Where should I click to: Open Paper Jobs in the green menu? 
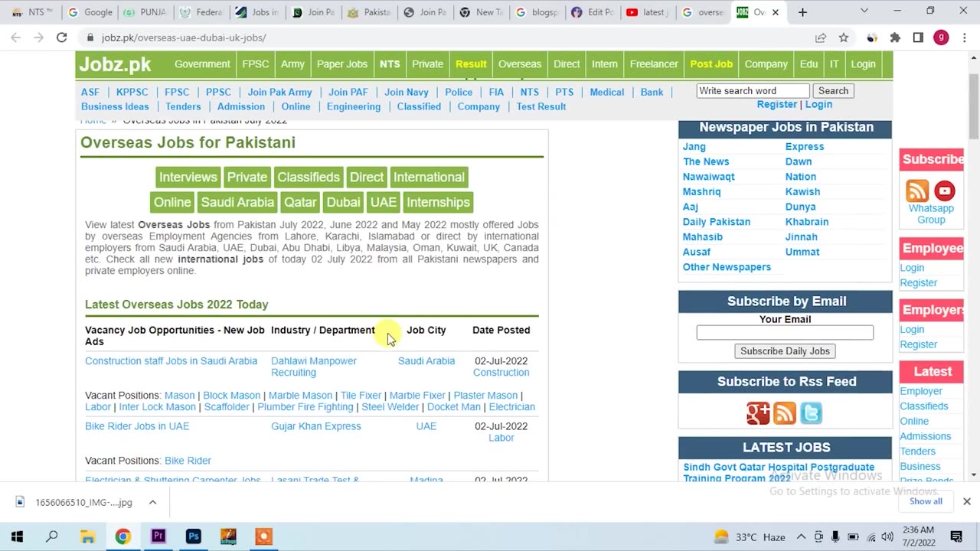(342, 64)
